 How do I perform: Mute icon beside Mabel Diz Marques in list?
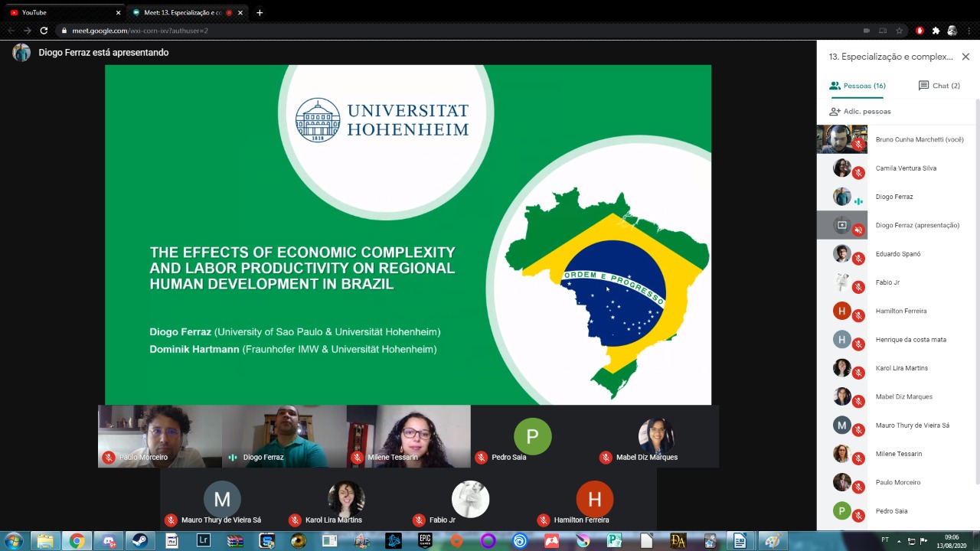859,401
